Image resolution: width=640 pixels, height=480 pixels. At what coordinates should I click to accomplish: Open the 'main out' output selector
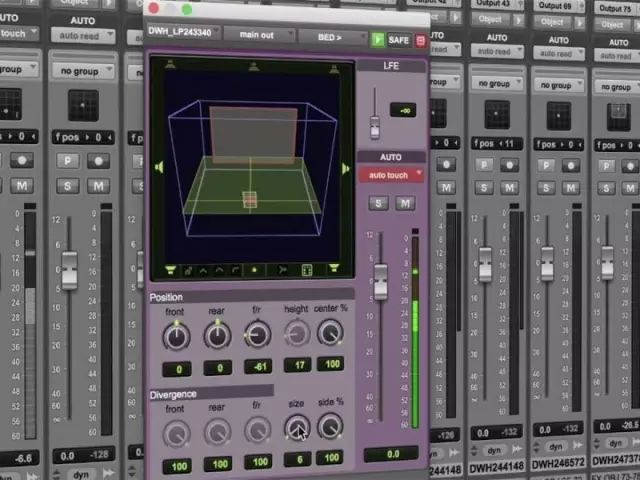point(259,34)
